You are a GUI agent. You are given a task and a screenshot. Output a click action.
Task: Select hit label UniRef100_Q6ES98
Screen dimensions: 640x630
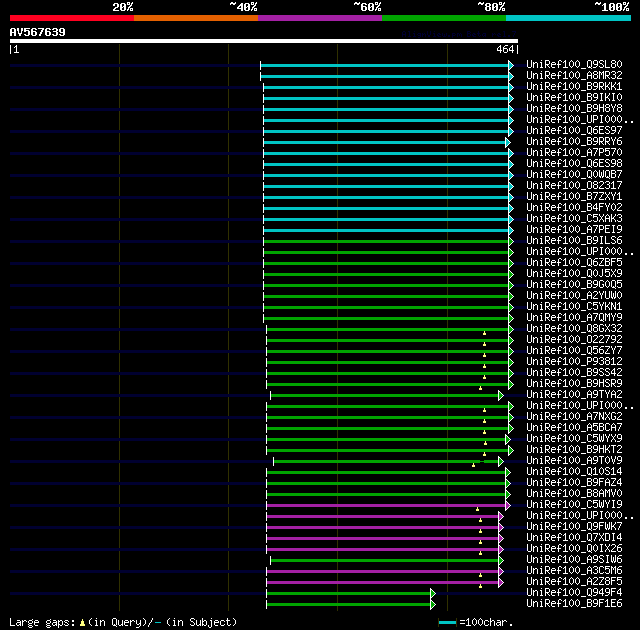(574, 164)
